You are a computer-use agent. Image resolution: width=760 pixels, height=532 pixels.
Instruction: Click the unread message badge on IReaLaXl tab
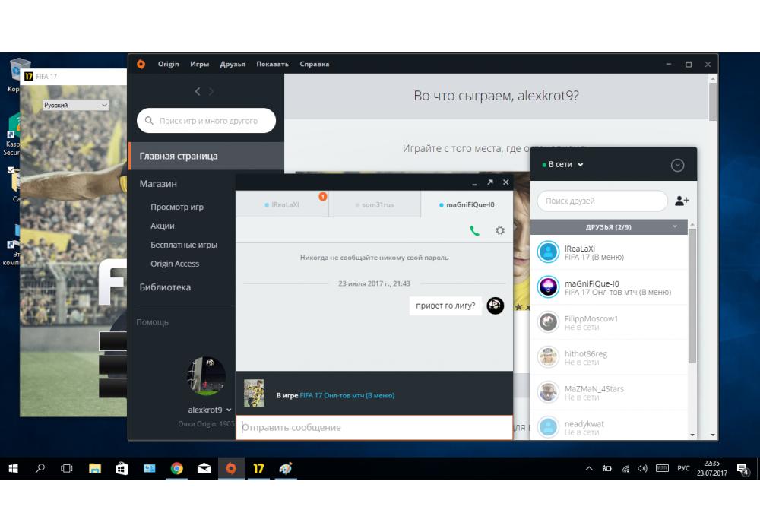point(323,196)
